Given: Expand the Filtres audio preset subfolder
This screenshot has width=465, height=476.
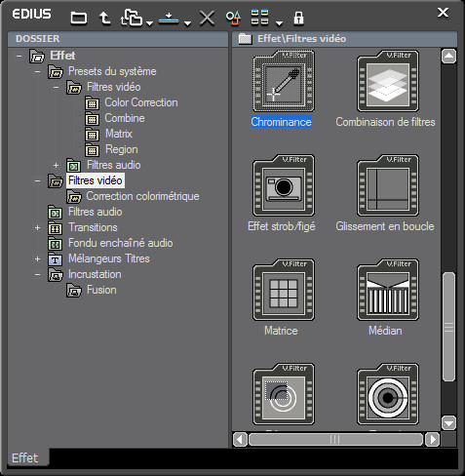Looking at the screenshot, I should pyautogui.click(x=57, y=165).
